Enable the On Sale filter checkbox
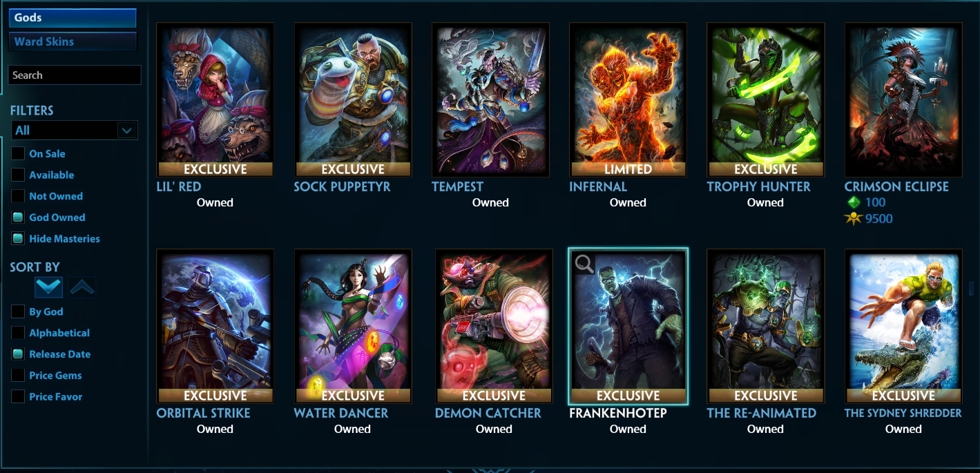980x473 pixels. 18,154
